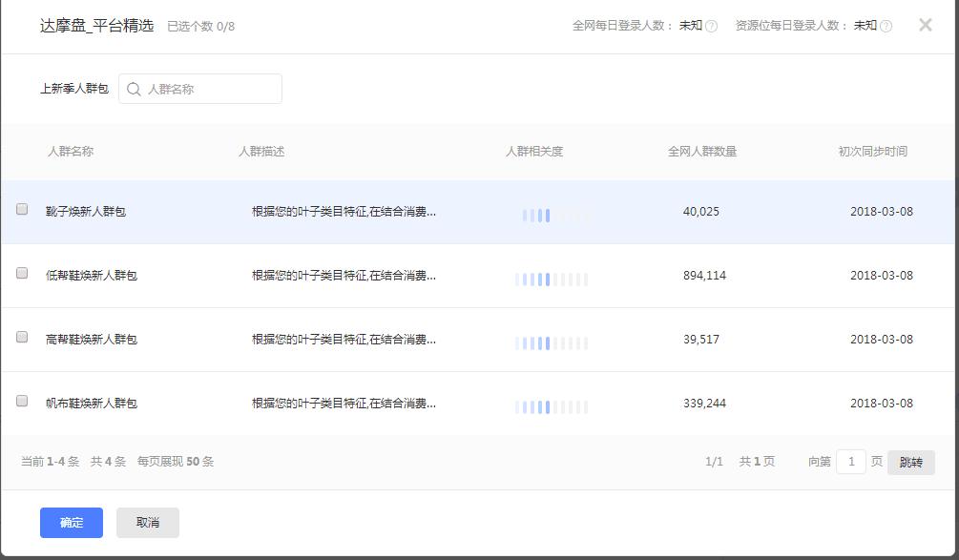
Task: Click the page number input box
Action: [x=850, y=462]
